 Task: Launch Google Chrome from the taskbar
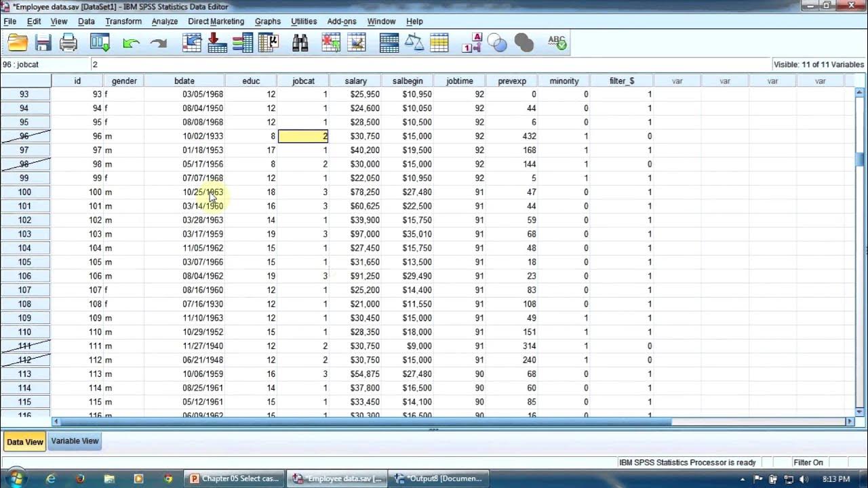(x=168, y=479)
